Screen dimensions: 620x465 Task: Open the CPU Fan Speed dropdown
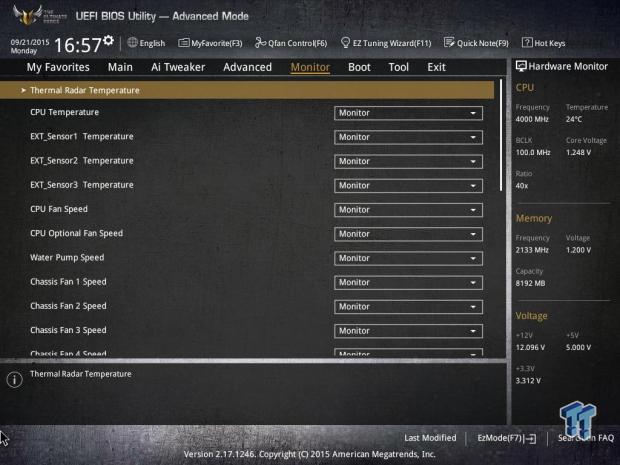408,210
